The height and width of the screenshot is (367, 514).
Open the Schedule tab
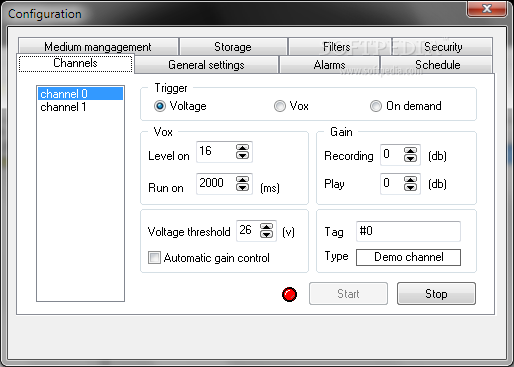437,65
